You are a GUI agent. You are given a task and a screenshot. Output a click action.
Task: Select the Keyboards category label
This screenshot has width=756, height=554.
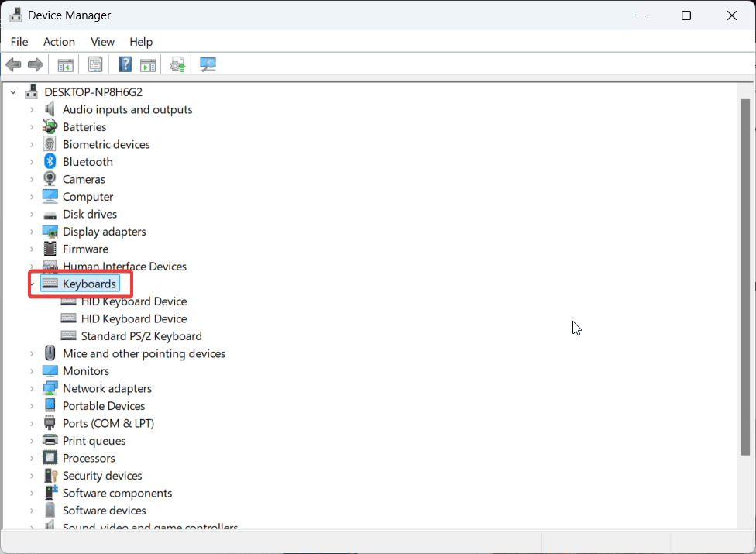coord(89,284)
